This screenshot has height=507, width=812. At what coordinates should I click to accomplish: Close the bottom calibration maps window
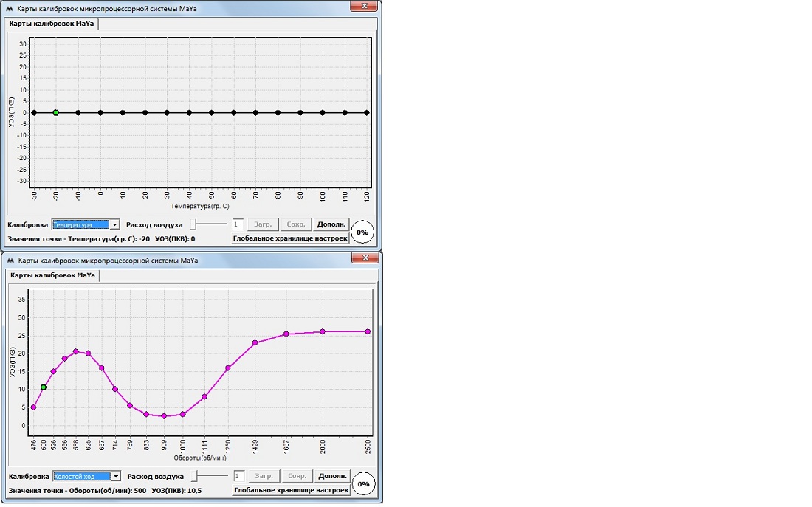(365, 258)
